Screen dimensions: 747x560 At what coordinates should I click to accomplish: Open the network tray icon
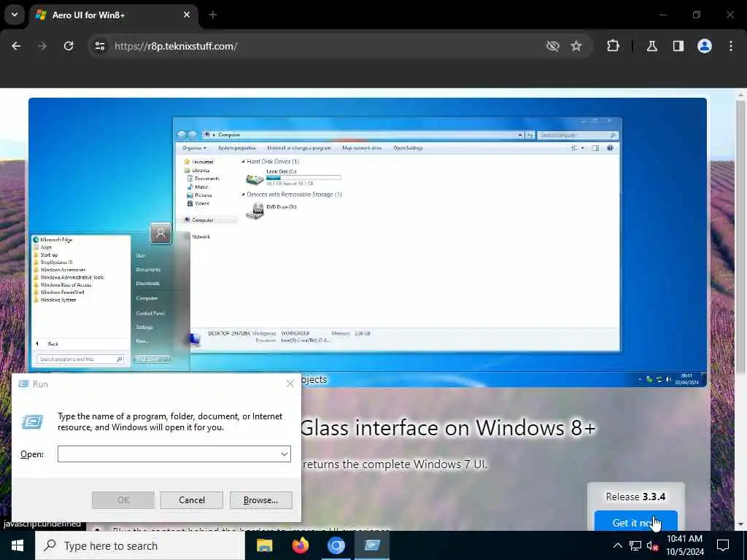(x=635, y=545)
